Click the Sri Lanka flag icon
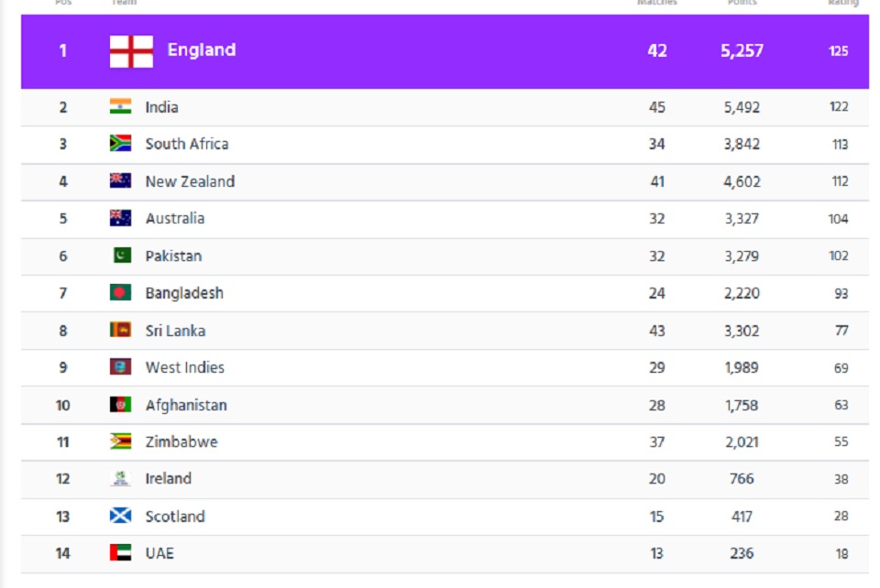 coord(120,330)
